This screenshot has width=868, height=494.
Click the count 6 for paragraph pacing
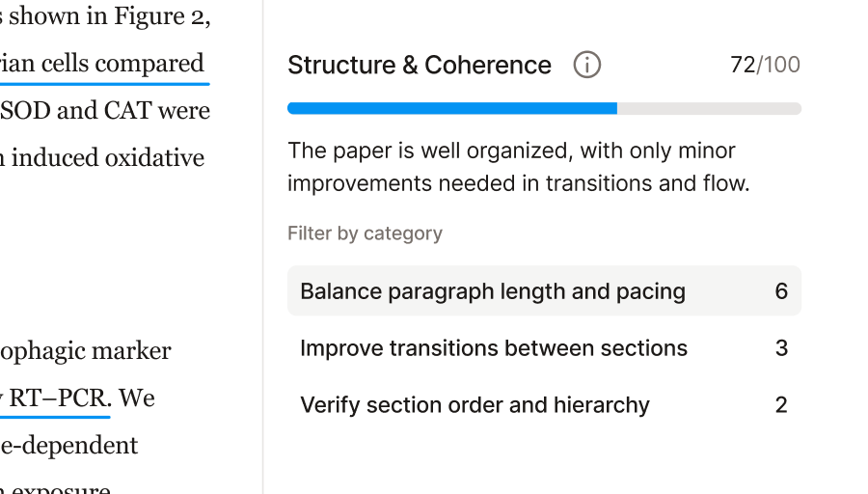[781, 291]
